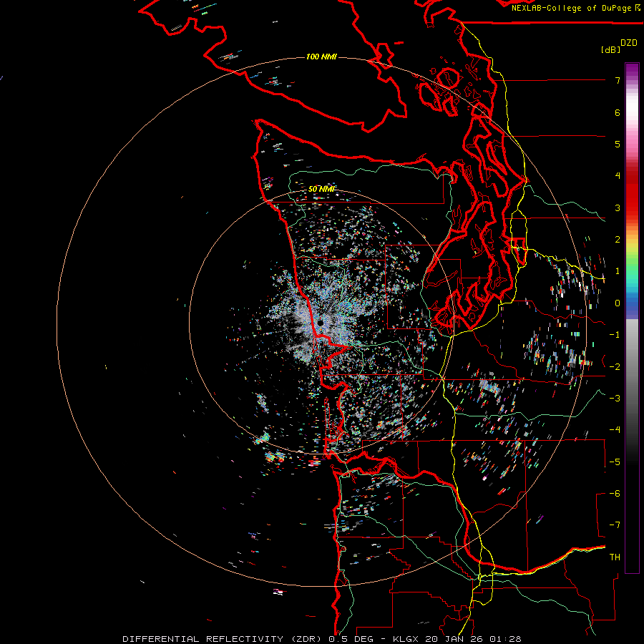
Task: Click the [dB] units label
Action: coord(610,49)
